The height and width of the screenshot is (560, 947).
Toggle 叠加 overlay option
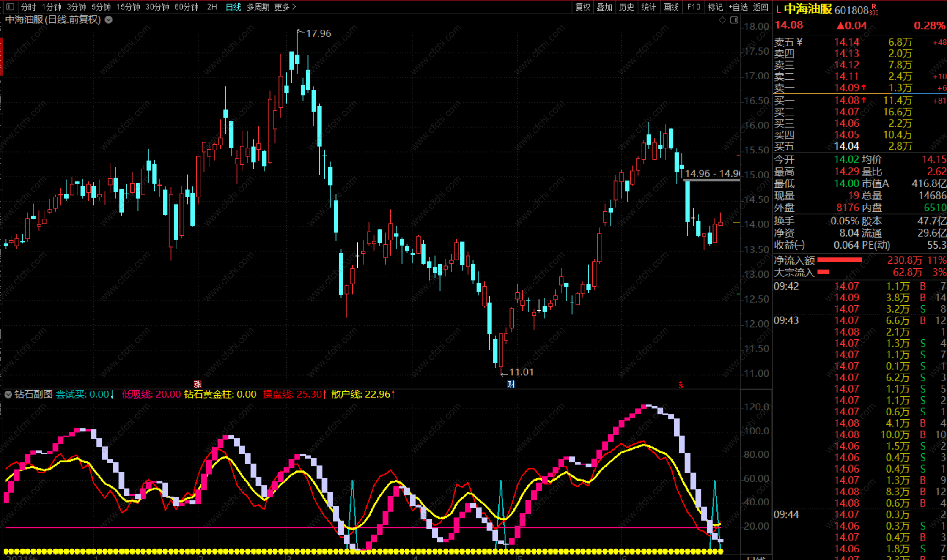pos(604,7)
